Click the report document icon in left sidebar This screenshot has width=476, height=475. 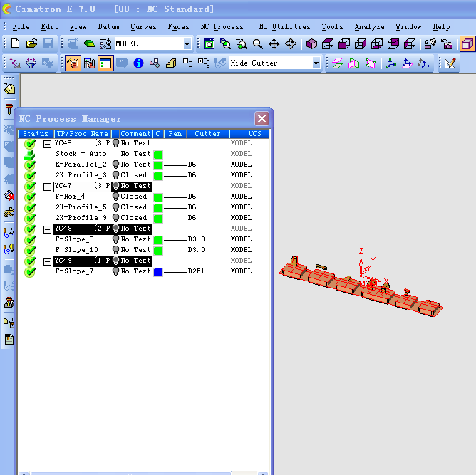click(9, 340)
